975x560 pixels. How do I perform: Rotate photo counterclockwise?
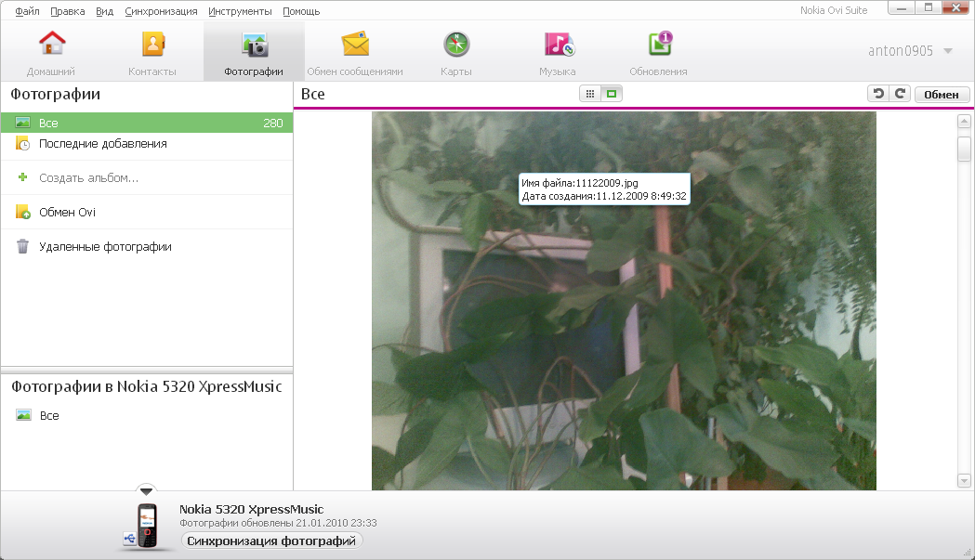pyautogui.click(x=878, y=94)
